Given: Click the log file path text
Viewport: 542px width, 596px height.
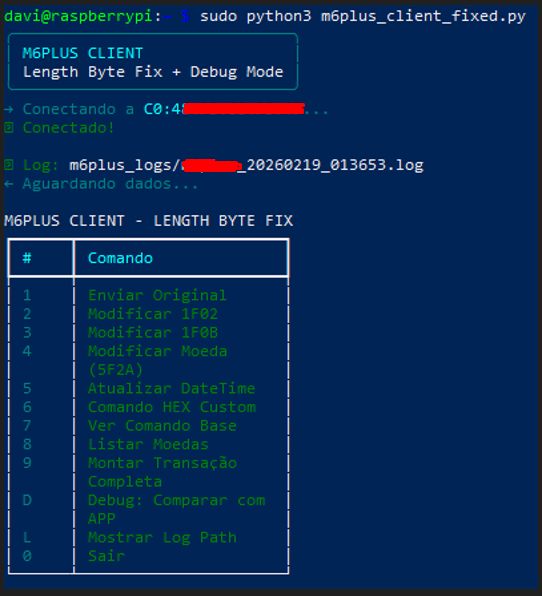Looking at the screenshot, I should [246, 165].
